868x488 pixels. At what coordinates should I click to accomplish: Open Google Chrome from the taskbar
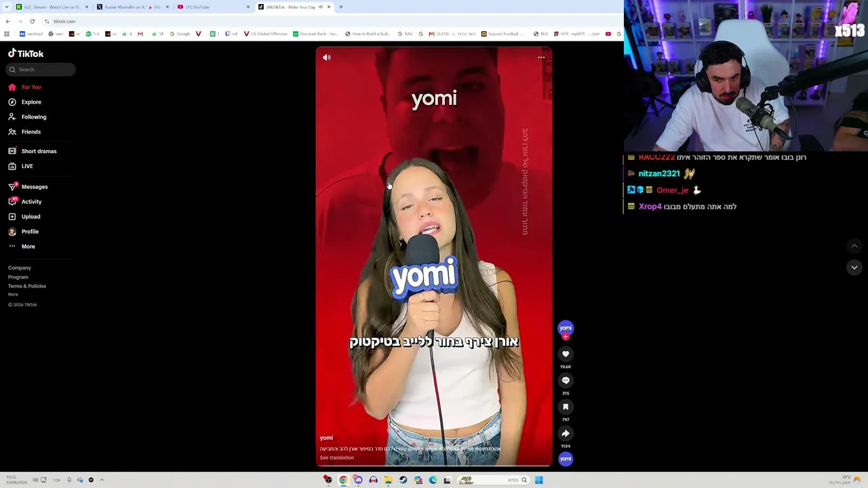[x=343, y=480]
